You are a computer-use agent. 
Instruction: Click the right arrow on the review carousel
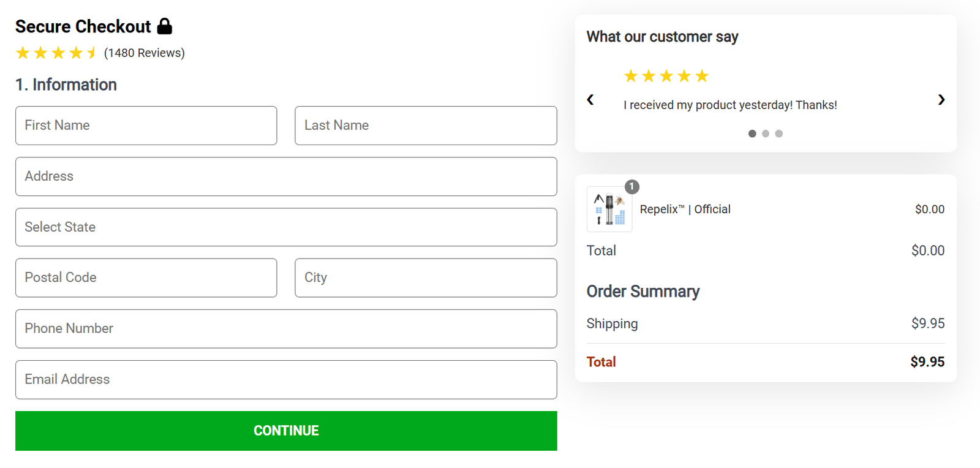(940, 100)
